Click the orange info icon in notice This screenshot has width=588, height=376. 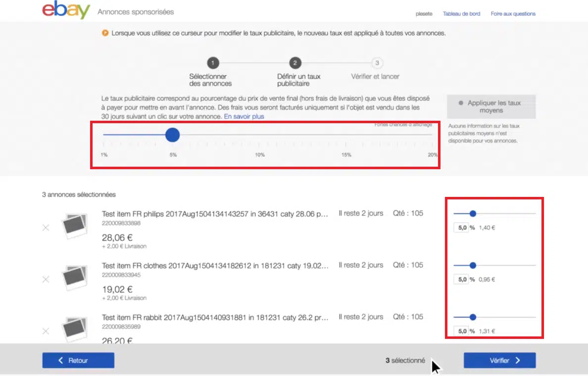pyautogui.click(x=105, y=33)
